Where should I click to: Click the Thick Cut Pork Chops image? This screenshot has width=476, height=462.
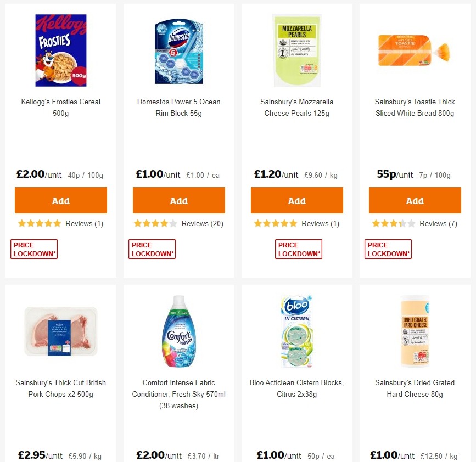tap(60, 331)
